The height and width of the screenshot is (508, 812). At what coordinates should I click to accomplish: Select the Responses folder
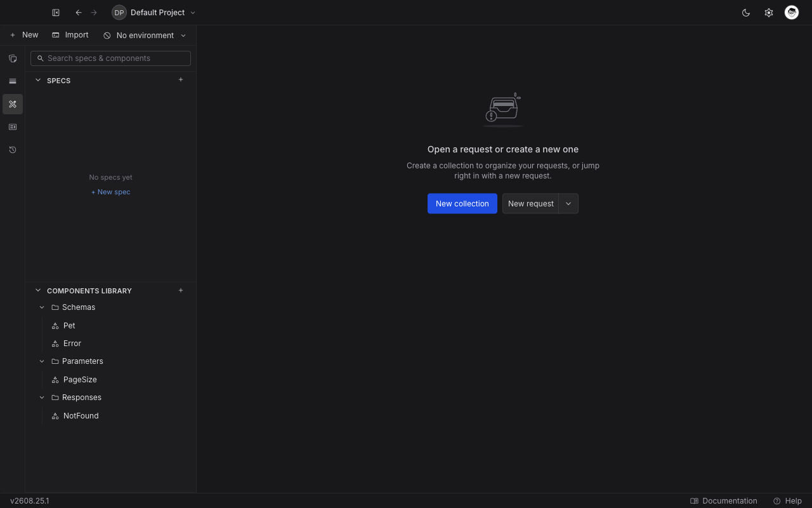tap(81, 398)
